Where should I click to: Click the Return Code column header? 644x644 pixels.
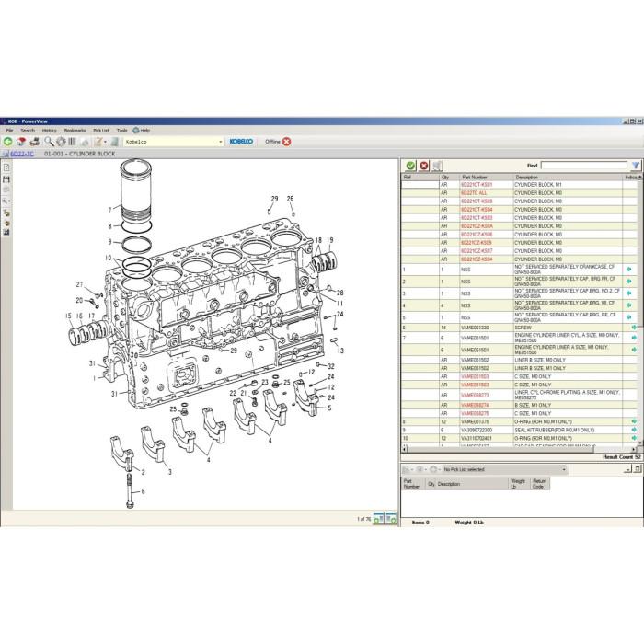coord(540,484)
